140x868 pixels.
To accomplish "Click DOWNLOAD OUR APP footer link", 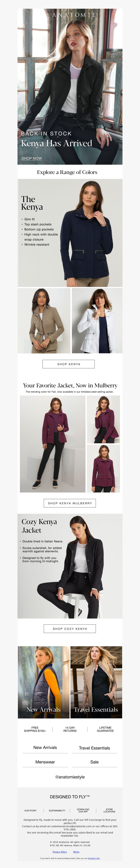I will [x=83, y=810].
